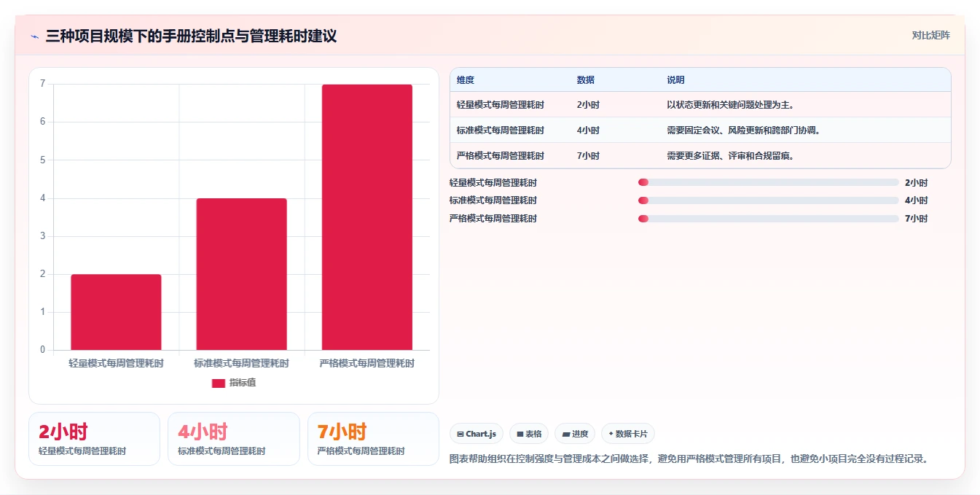The height and width of the screenshot is (495, 980).
Task: Click the 指标值 legend color box
Action: (219, 383)
